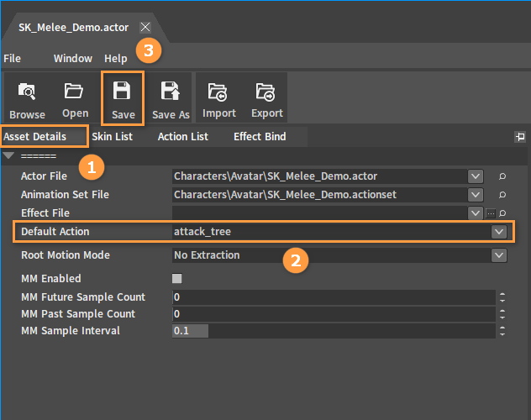Click the Root Motion Mode label

point(66,255)
